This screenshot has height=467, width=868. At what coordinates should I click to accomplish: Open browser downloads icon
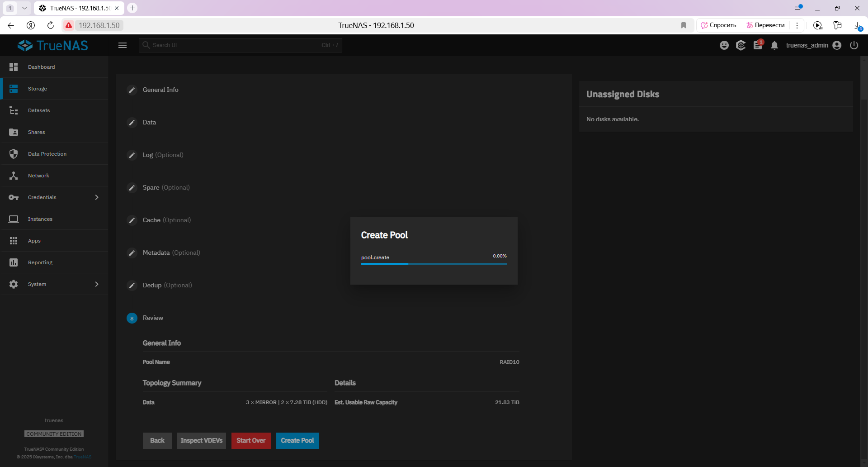(858, 26)
